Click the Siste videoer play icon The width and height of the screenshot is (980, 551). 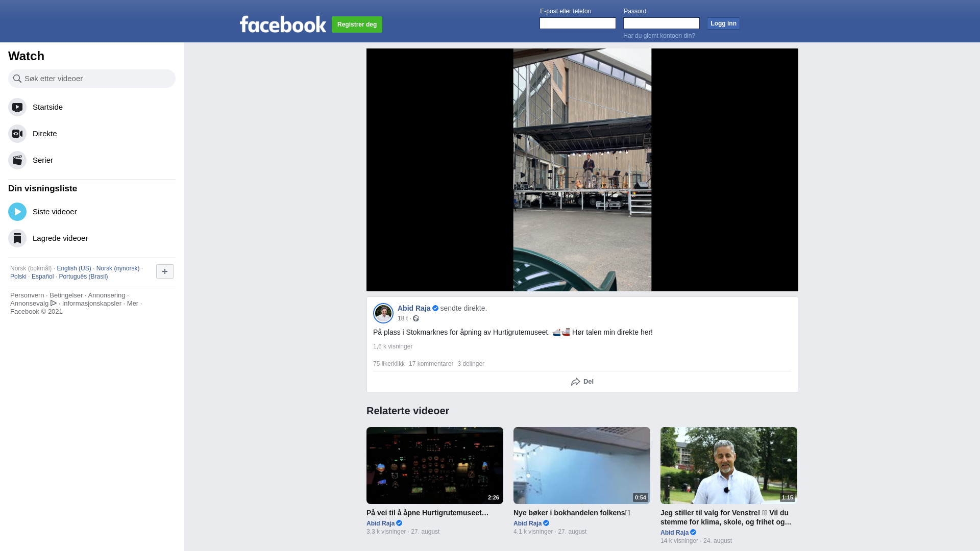(17, 212)
